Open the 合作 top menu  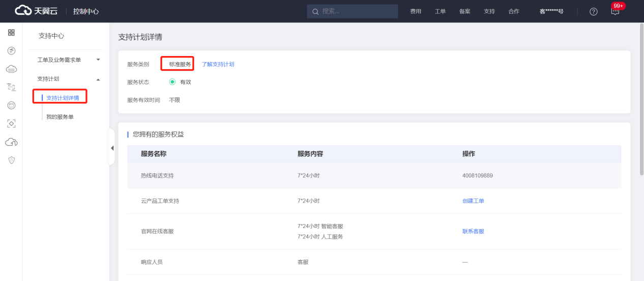(514, 12)
